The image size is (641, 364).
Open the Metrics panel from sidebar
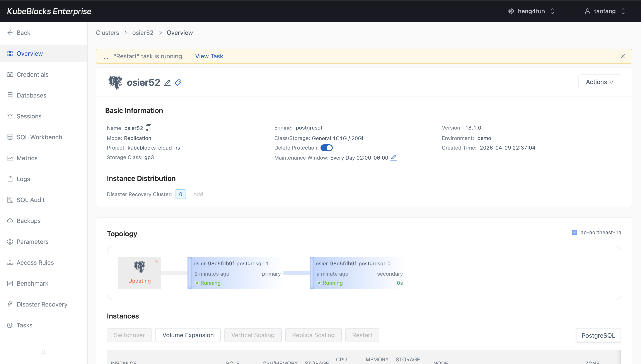click(x=27, y=158)
